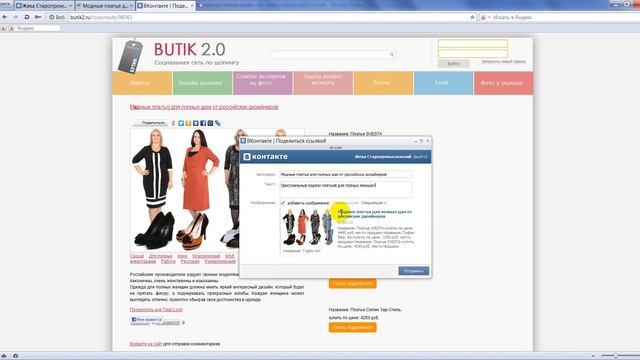Viewport: 640px width, 360px height.
Task: Click the dresses thumbnail in share preview
Action: (307, 227)
